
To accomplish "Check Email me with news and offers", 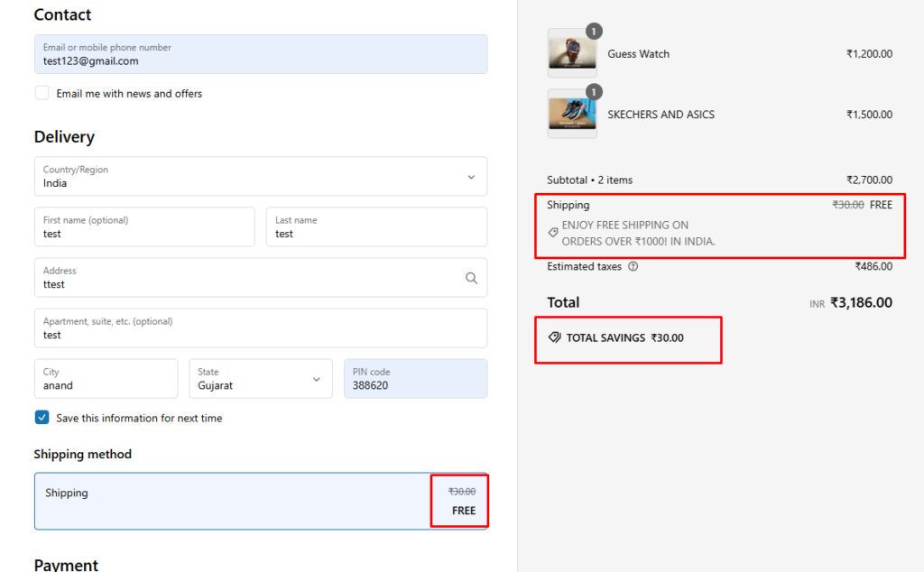I will (x=42, y=93).
